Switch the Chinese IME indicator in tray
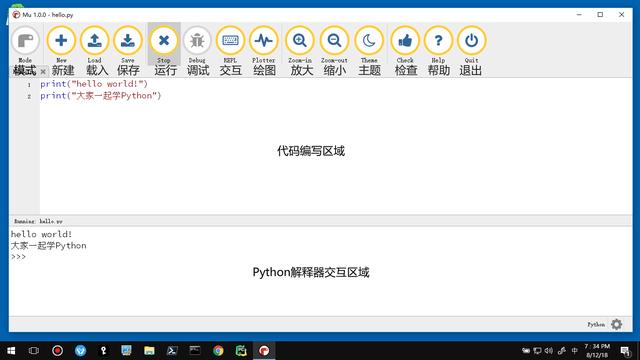 575,351
